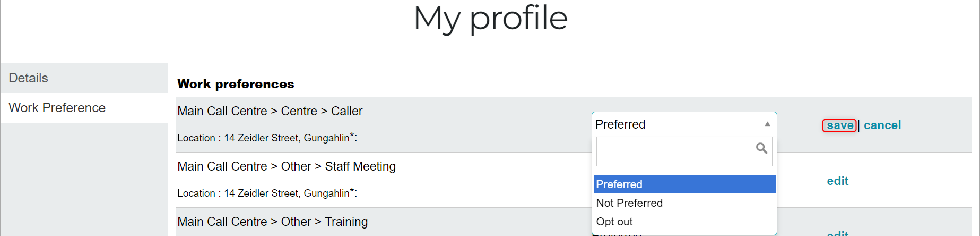
Task: Select the Centre > Caller row title
Action: 270,111
